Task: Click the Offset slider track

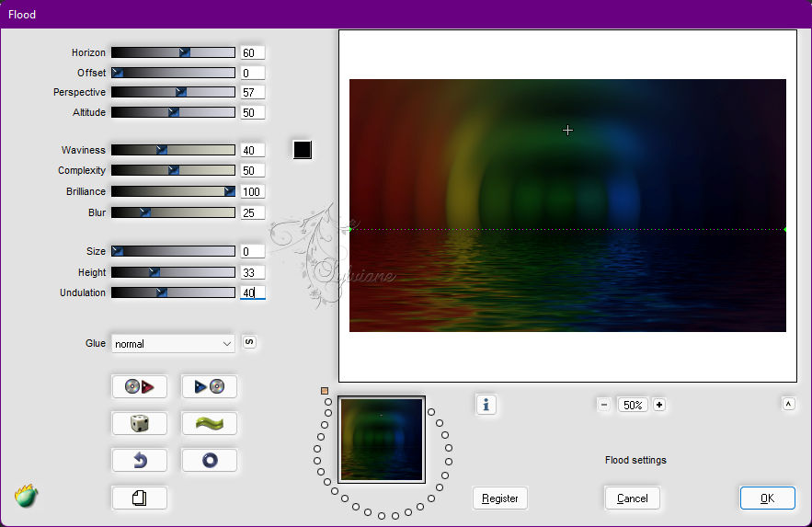Action: point(173,73)
